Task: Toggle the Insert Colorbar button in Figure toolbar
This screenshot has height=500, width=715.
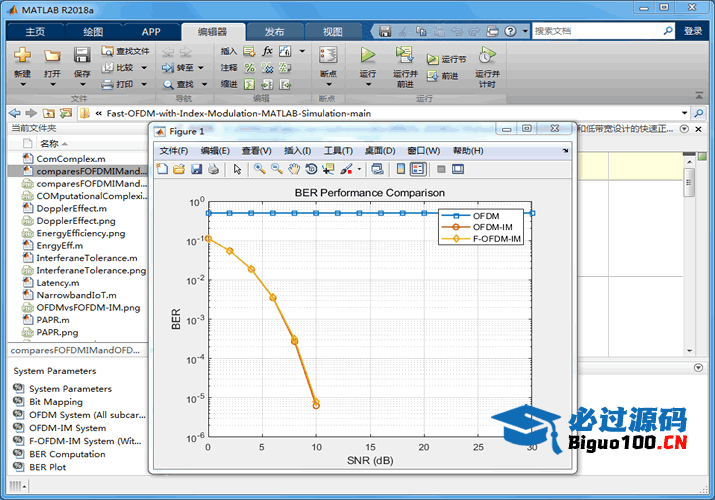Action: [401, 169]
